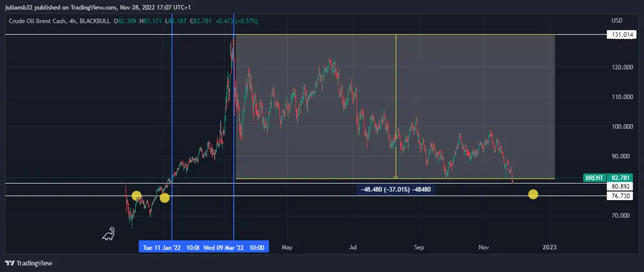
Task: Click the 131.014 horizontal line price label
Action: click(621, 35)
